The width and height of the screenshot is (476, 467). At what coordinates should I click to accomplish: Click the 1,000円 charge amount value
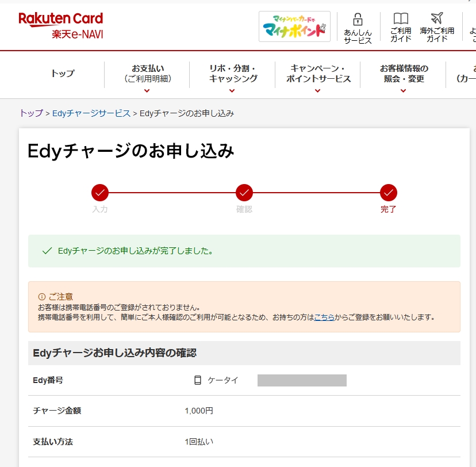[x=199, y=411]
